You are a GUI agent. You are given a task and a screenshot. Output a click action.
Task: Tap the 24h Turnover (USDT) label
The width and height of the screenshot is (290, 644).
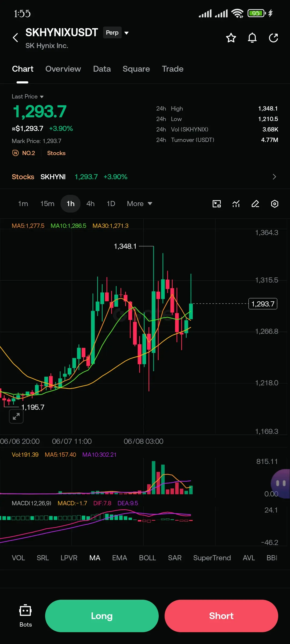click(x=185, y=140)
